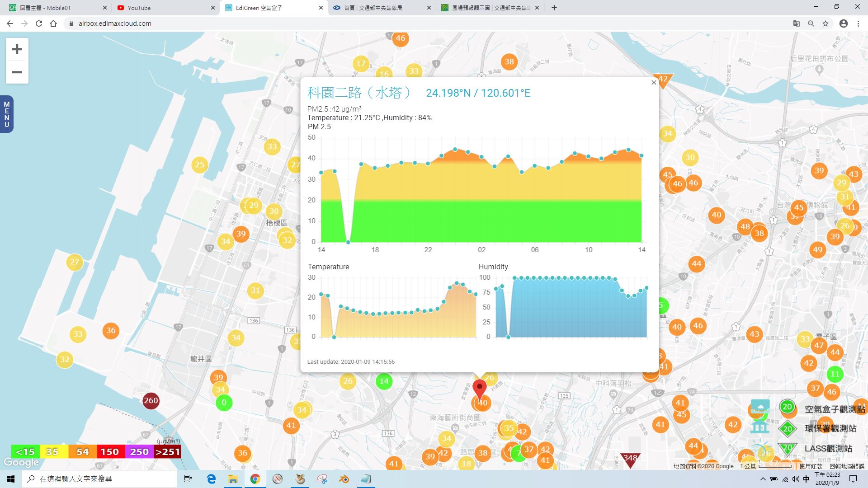Open the blue MENU side tab
Screen dimensions: 868x488
(6, 114)
